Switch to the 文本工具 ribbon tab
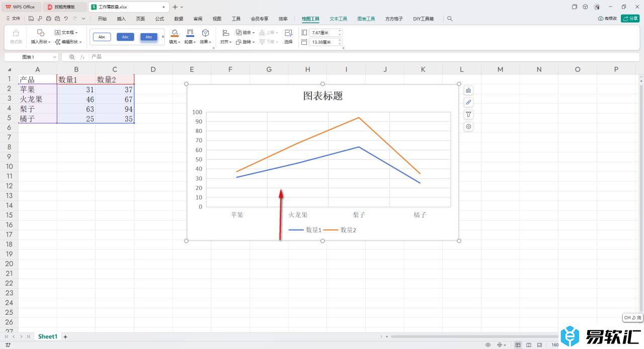Image resolution: width=644 pixels, height=349 pixels. click(338, 19)
